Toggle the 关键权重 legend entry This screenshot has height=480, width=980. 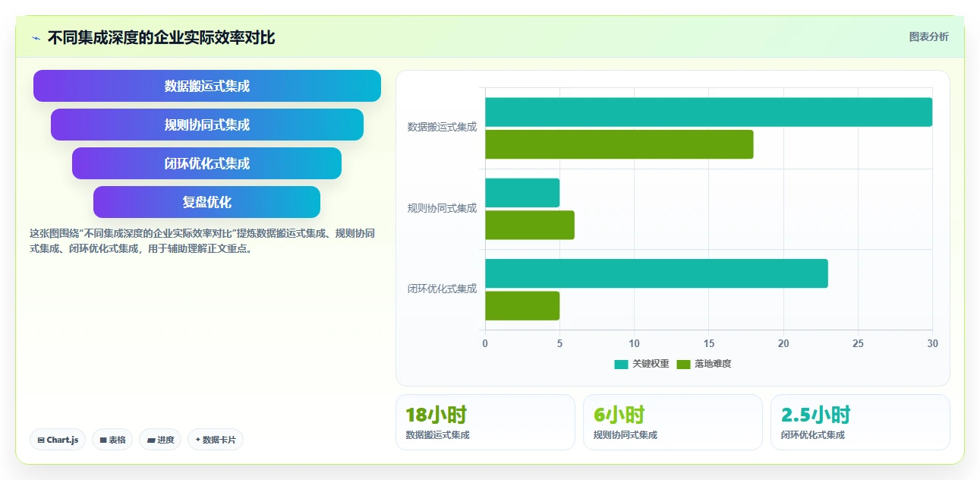[x=642, y=364]
